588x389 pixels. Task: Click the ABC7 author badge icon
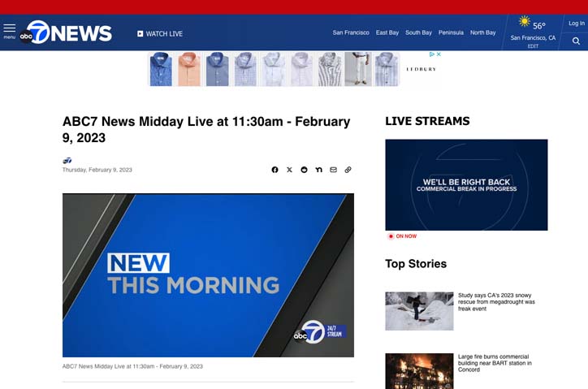67,161
